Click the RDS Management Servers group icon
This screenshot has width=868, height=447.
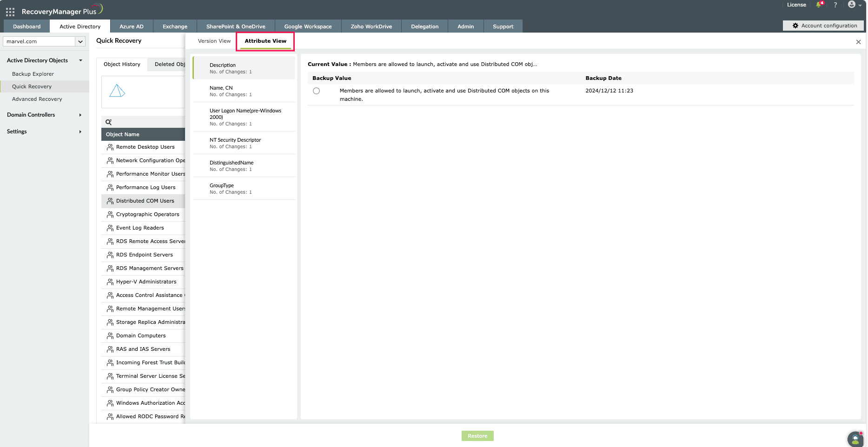point(110,269)
